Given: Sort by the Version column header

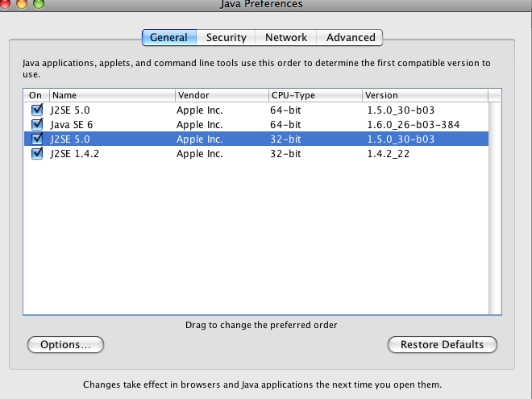Looking at the screenshot, I should (425, 95).
